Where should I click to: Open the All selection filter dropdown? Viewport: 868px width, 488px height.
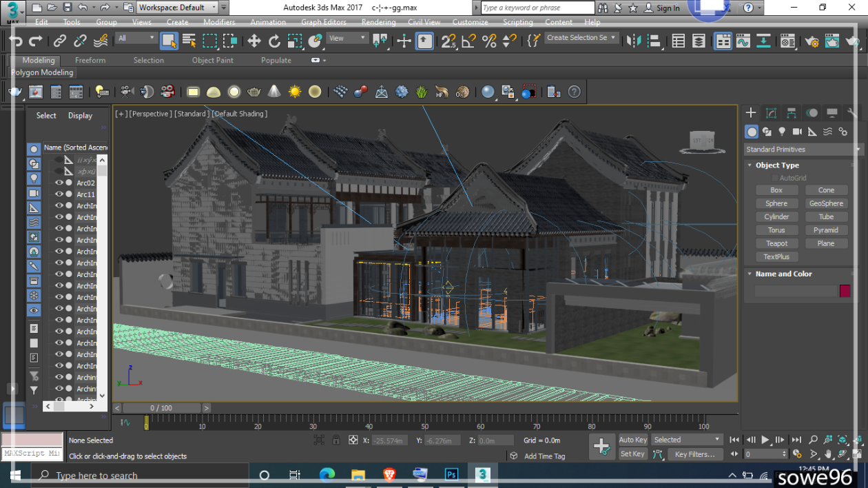pyautogui.click(x=136, y=39)
